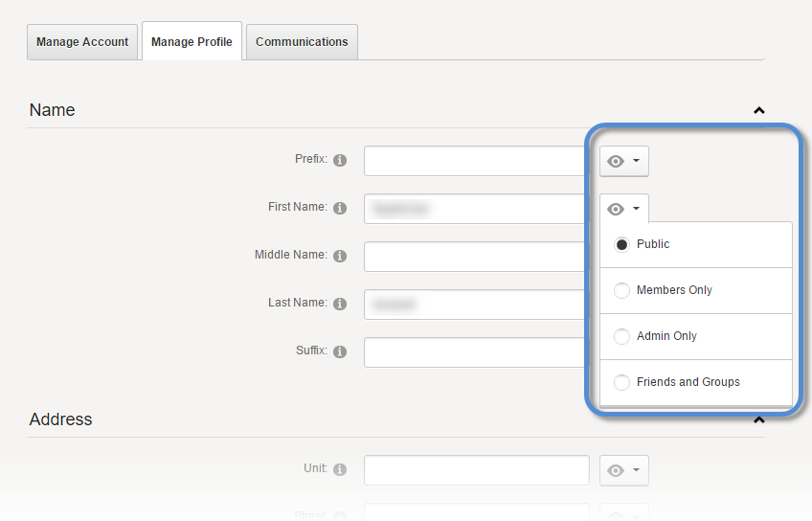Image resolution: width=812 pixels, height=521 pixels.
Task: Focus the Unit text field
Action: tap(477, 470)
